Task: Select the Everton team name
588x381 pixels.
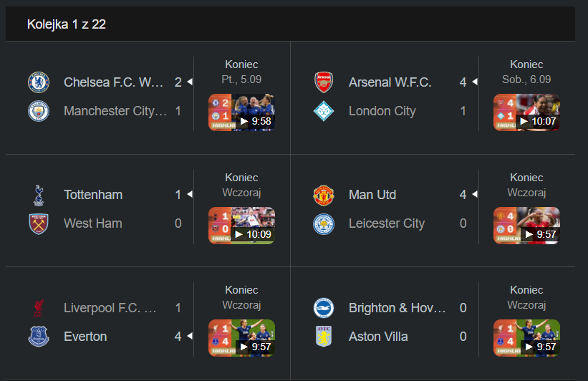Action: coord(85,337)
